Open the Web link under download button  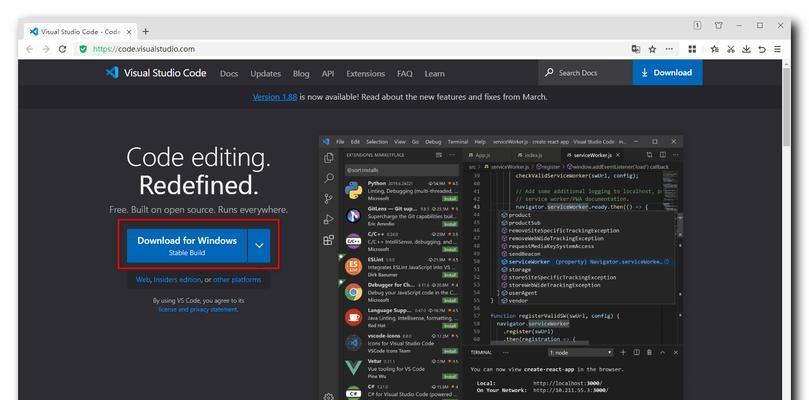pos(142,280)
